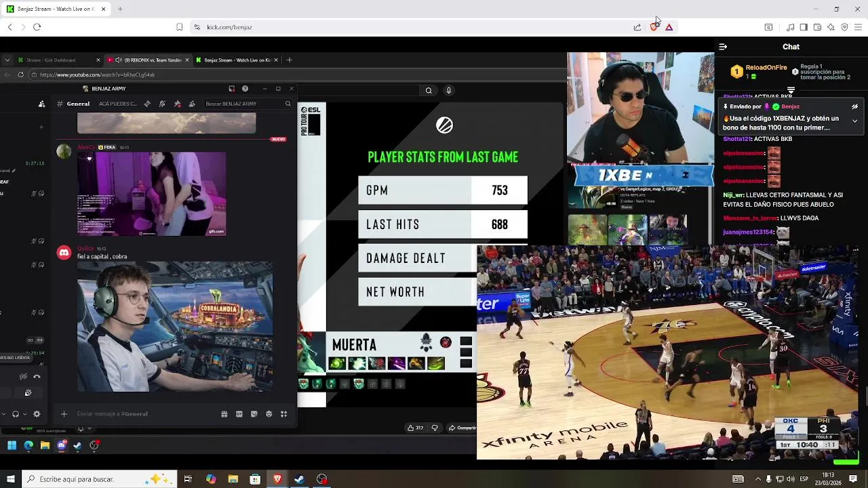Open Discord attachment plus button

point(64,413)
